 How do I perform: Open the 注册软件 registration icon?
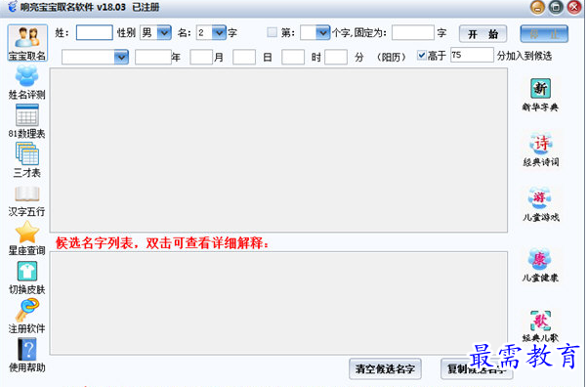(26, 317)
